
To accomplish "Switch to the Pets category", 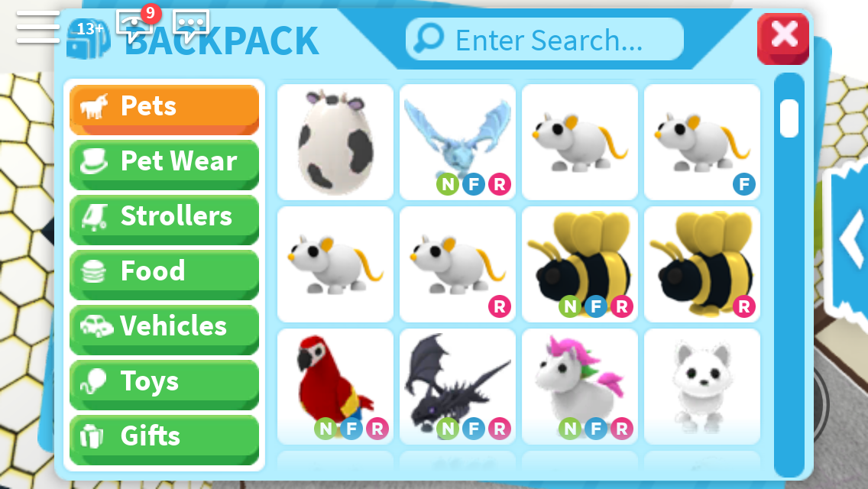I will [164, 109].
